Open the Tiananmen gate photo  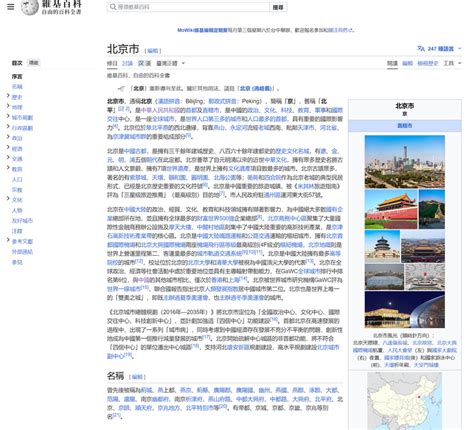click(x=391, y=209)
